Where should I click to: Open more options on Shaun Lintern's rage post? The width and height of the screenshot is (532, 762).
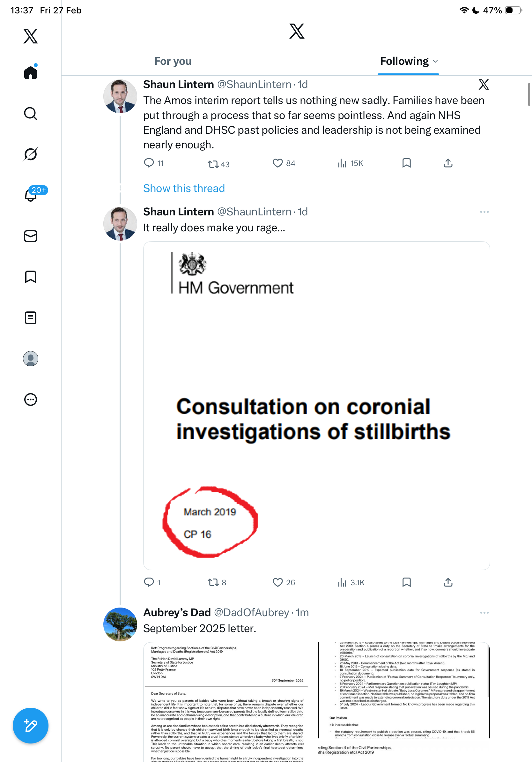tap(484, 212)
